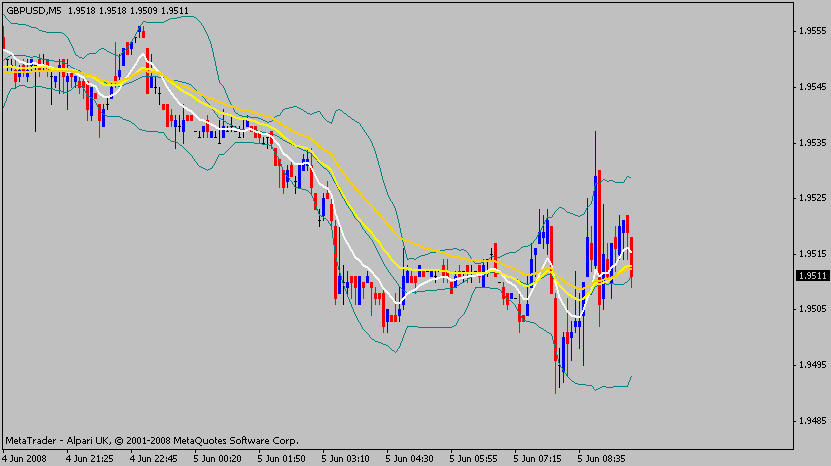Click price scale value 1.9505
Viewport: 831px width, 466px height.
pyautogui.click(x=812, y=309)
